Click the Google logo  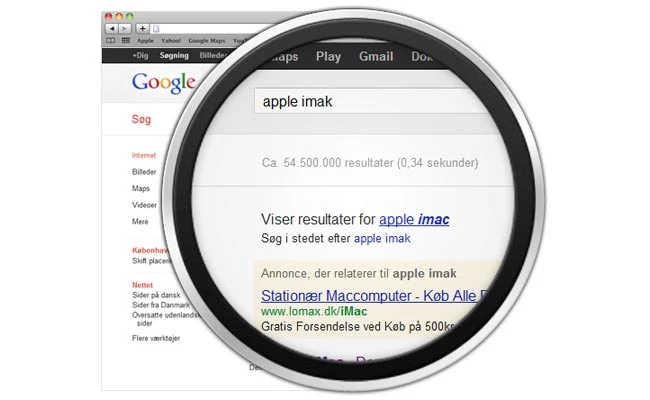point(164,82)
